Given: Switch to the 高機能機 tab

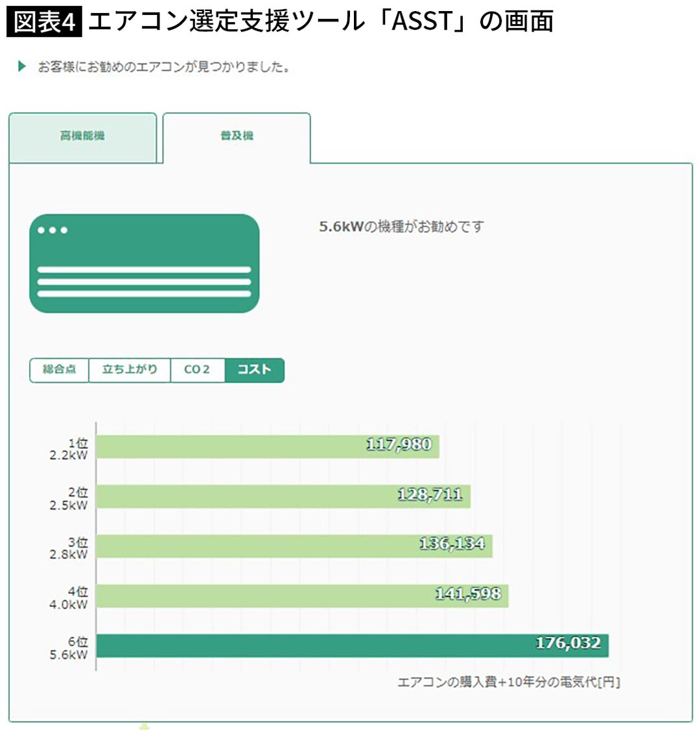Looking at the screenshot, I should pos(82,137).
